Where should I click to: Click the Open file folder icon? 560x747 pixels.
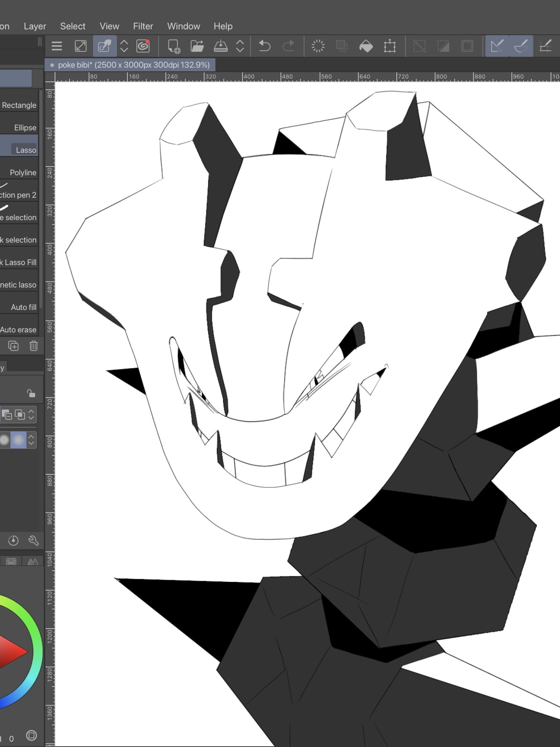(197, 46)
